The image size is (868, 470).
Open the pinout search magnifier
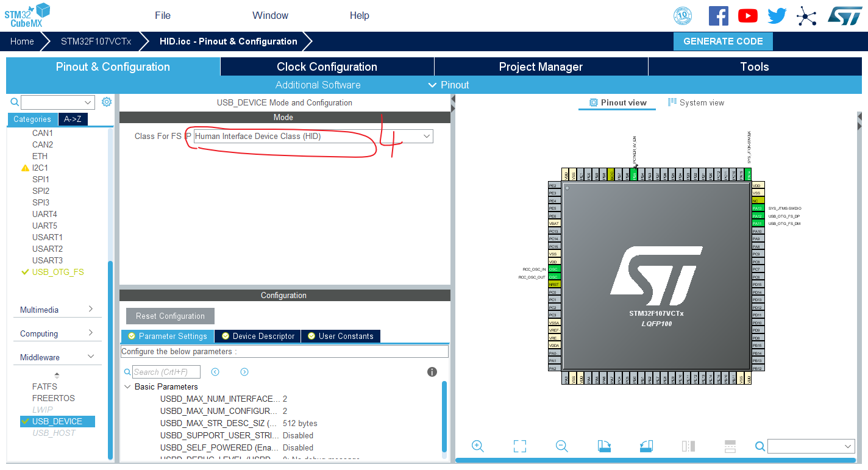click(x=760, y=446)
